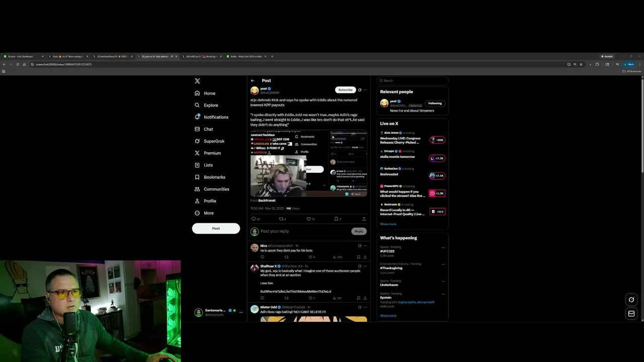Click the greyed Reply button

pos(359,231)
